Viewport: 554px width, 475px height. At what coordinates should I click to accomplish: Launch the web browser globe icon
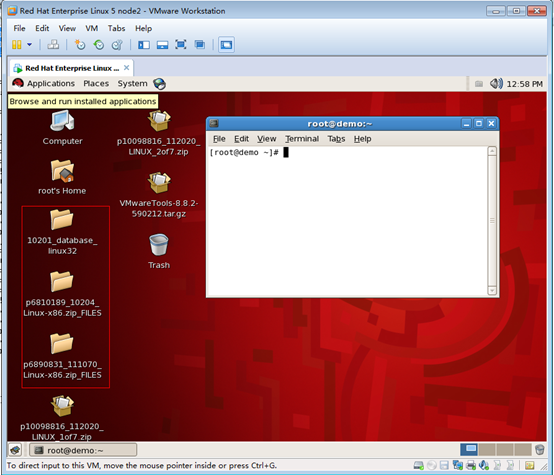159,84
